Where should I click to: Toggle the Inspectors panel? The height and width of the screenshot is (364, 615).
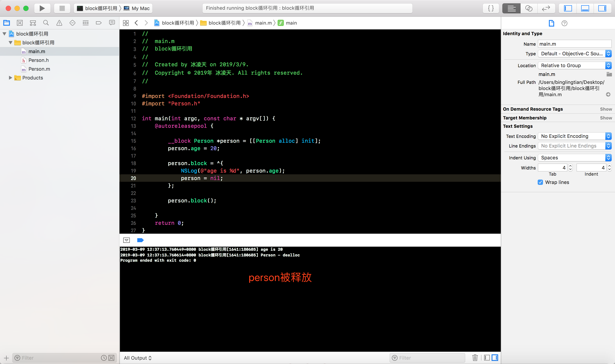click(602, 8)
